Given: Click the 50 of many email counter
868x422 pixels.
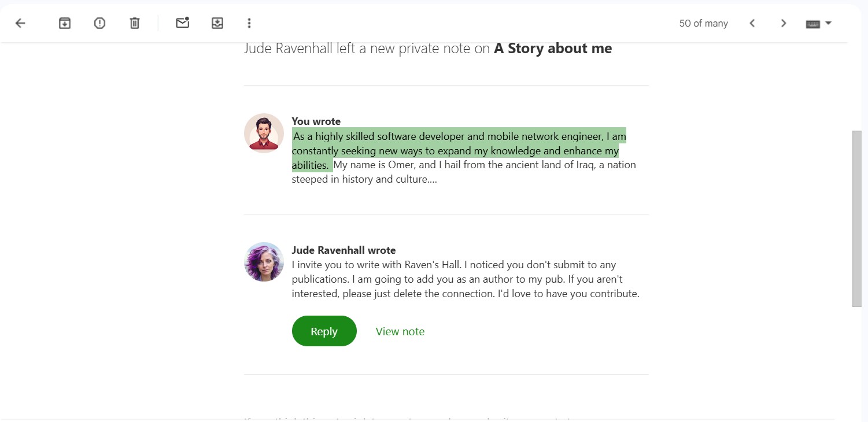Looking at the screenshot, I should pyautogui.click(x=703, y=23).
